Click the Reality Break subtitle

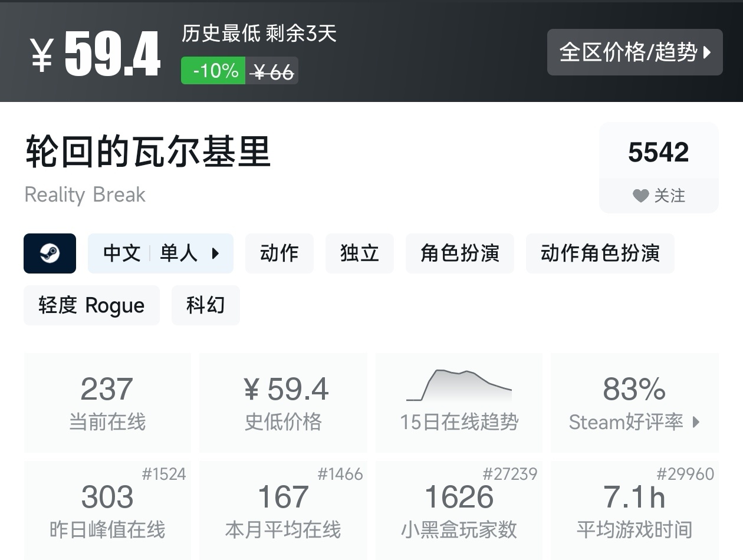pyautogui.click(x=85, y=195)
